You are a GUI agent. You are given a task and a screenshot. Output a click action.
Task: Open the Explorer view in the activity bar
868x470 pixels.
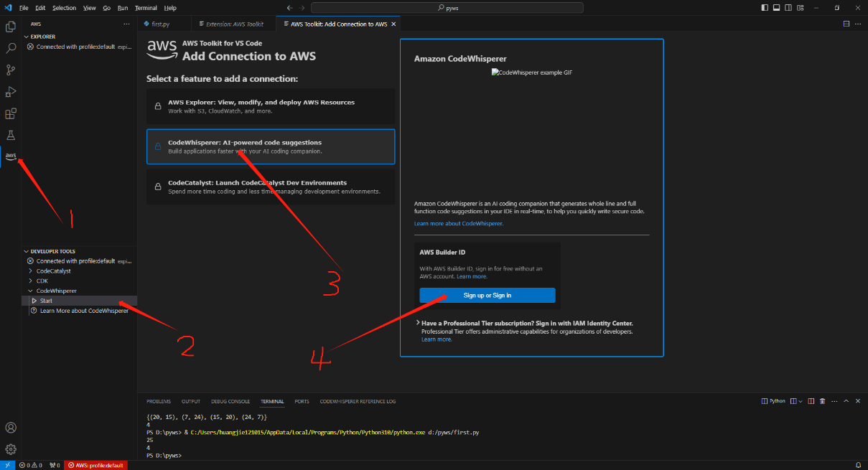coord(11,27)
